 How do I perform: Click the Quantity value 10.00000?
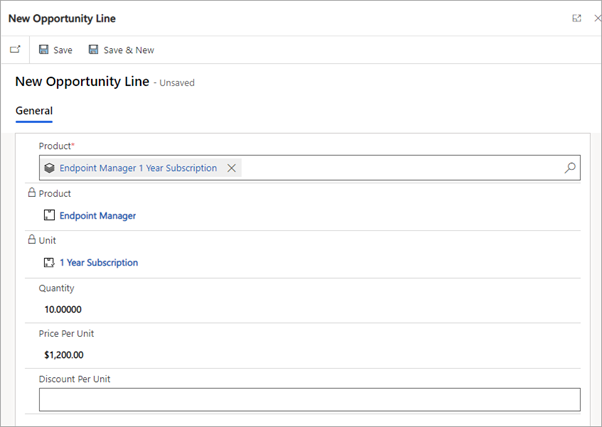pos(63,309)
